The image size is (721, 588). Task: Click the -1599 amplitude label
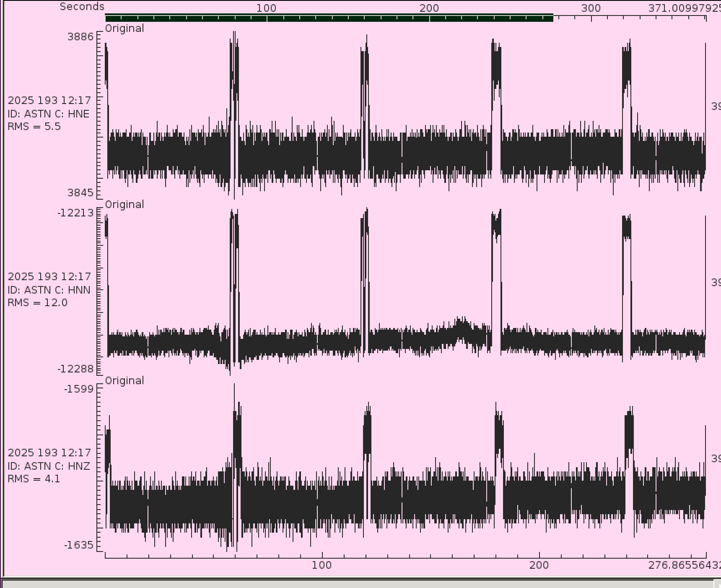click(x=79, y=389)
